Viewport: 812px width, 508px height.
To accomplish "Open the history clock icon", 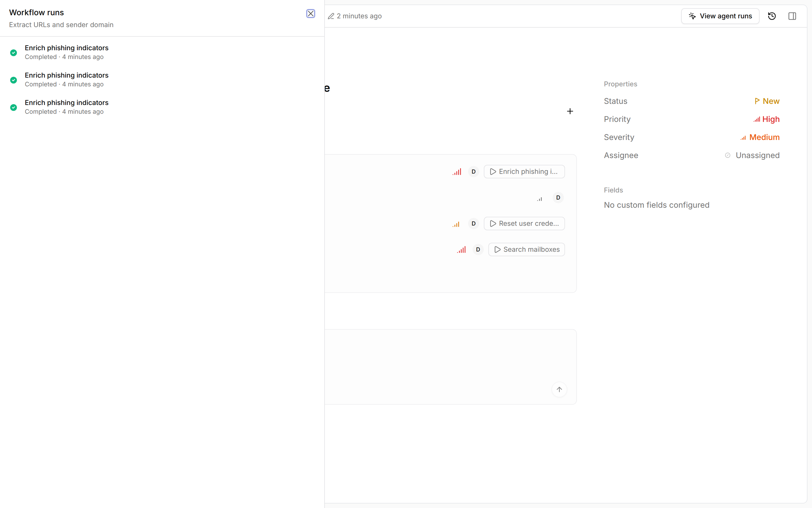I will pyautogui.click(x=772, y=16).
